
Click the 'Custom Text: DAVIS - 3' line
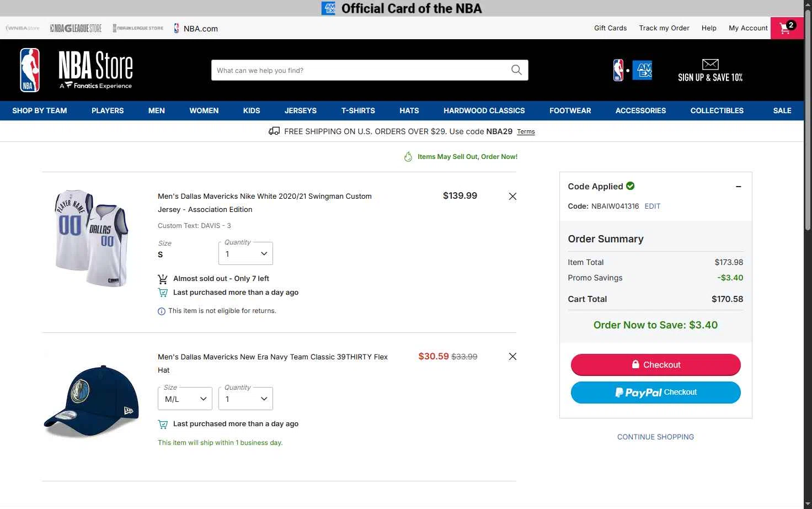point(194,226)
